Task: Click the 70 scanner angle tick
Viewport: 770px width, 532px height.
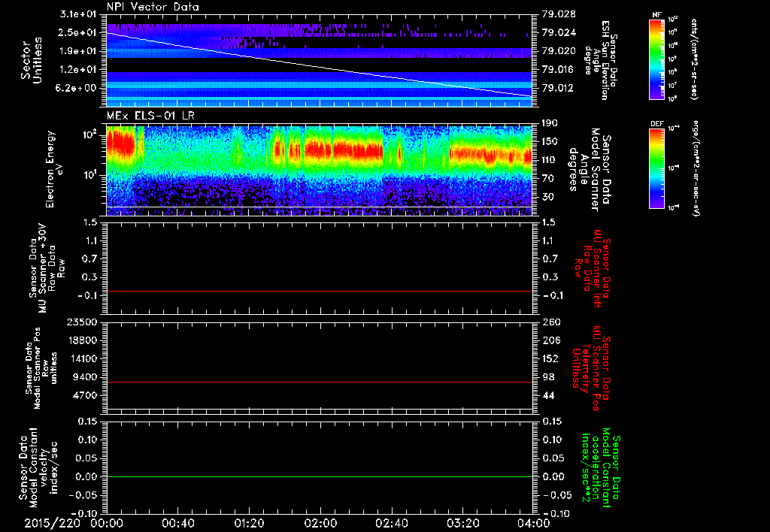Action: [x=548, y=179]
